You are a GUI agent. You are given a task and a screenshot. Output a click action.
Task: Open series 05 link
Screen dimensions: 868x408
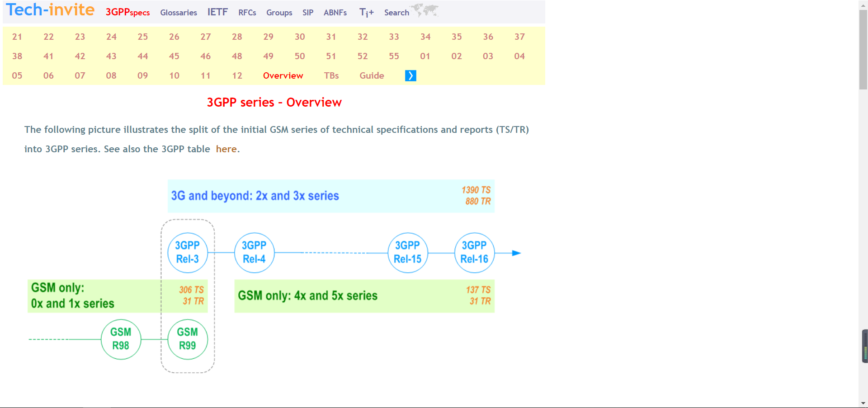pos(17,75)
